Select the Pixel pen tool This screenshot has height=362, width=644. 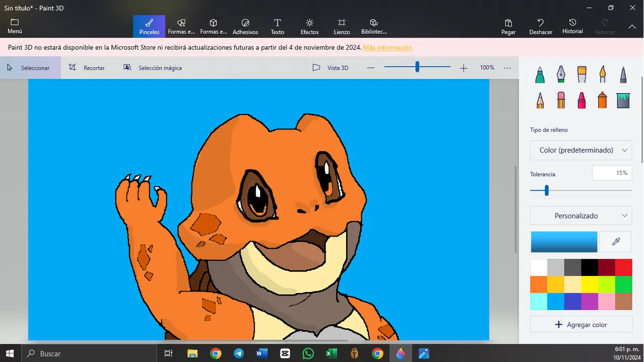[x=623, y=75]
